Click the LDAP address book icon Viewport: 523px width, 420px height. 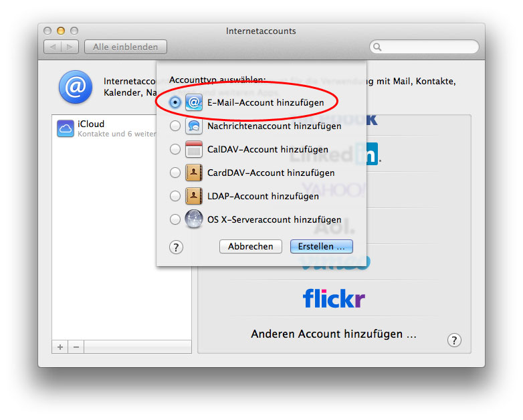pos(193,196)
